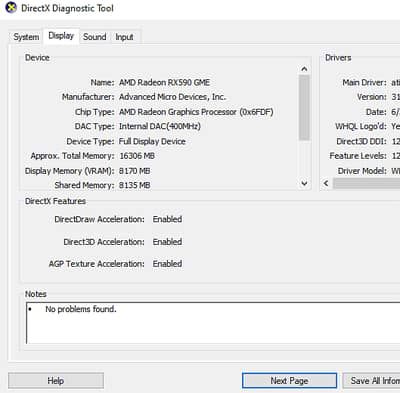The height and width of the screenshot is (393, 400).
Task: Click the Help button
Action: pyautogui.click(x=56, y=381)
